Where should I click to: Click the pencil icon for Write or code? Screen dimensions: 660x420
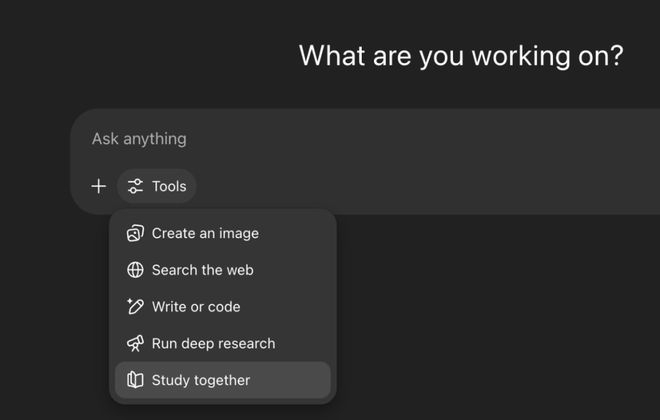135,307
